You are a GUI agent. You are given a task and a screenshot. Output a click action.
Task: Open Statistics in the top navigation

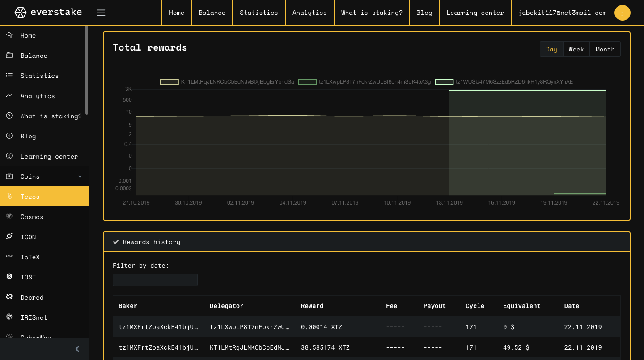(x=259, y=13)
